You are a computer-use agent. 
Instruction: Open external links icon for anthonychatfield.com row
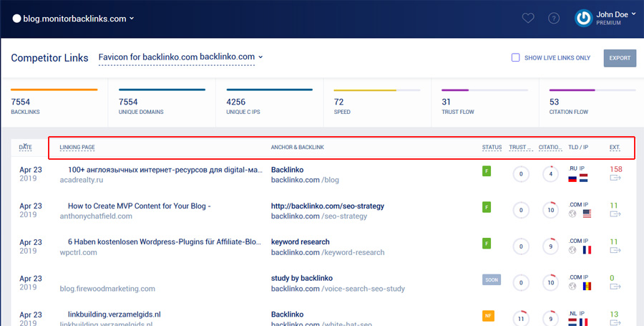pos(615,214)
